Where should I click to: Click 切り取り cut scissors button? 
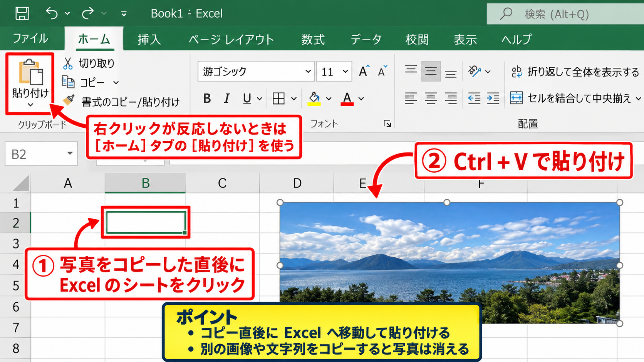pyautogui.click(x=89, y=63)
